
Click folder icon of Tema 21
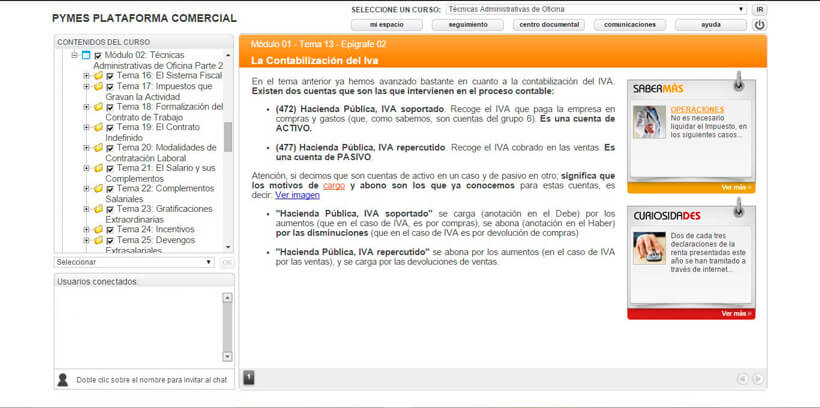pos(98,168)
